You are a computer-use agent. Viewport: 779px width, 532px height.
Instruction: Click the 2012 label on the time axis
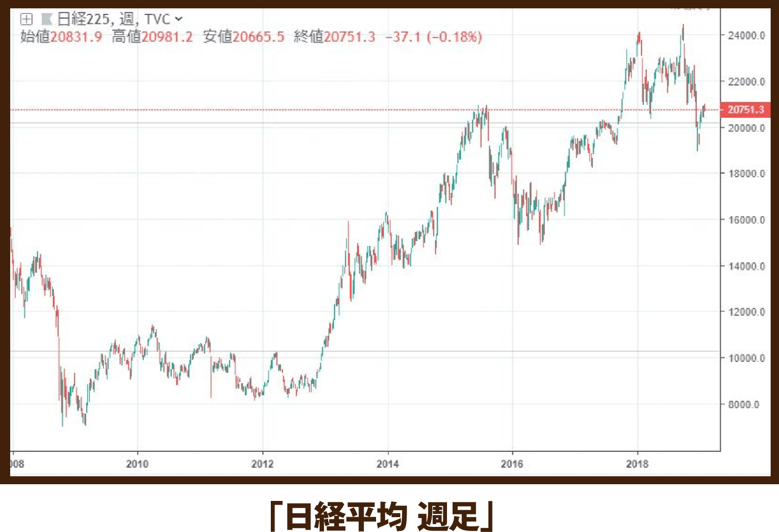pyautogui.click(x=262, y=464)
